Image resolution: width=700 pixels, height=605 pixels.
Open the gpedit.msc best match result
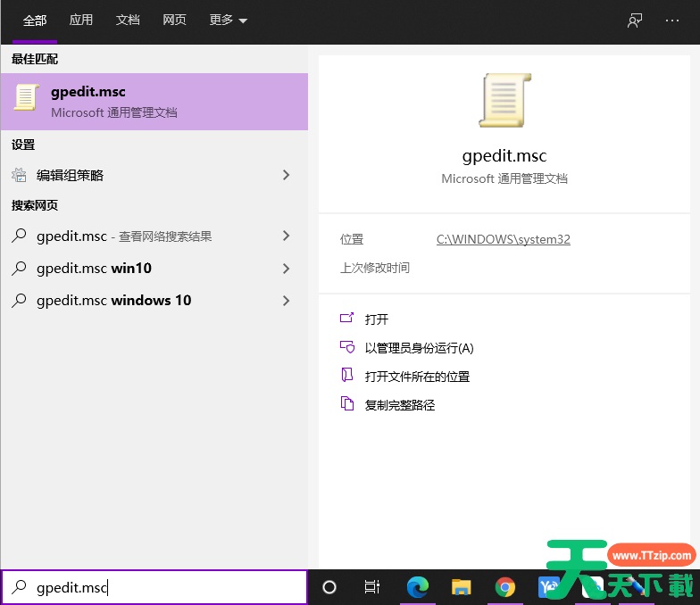(154, 102)
